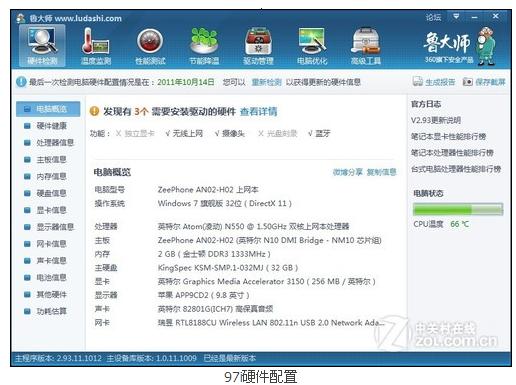Screen dimensions: 516x385
Task: Open the title bar dropdown menu arrow
Action: [456, 16]
